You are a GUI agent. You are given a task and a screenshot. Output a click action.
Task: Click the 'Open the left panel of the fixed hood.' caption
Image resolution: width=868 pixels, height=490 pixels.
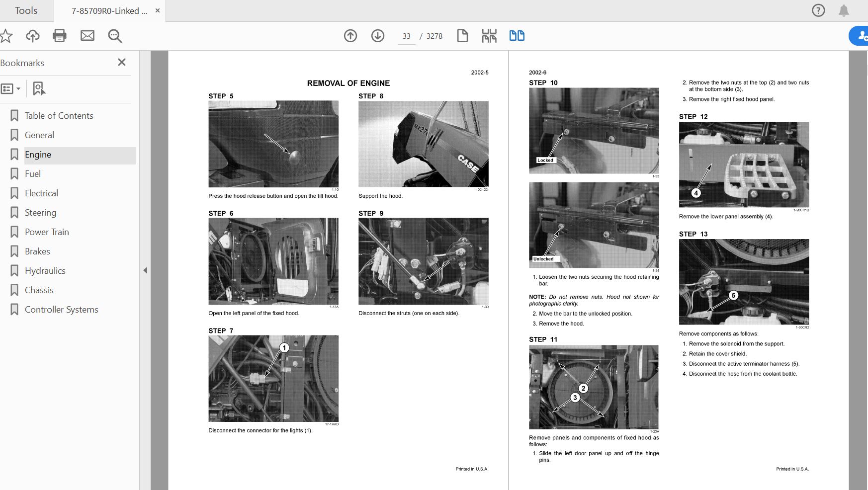point(254,313)
